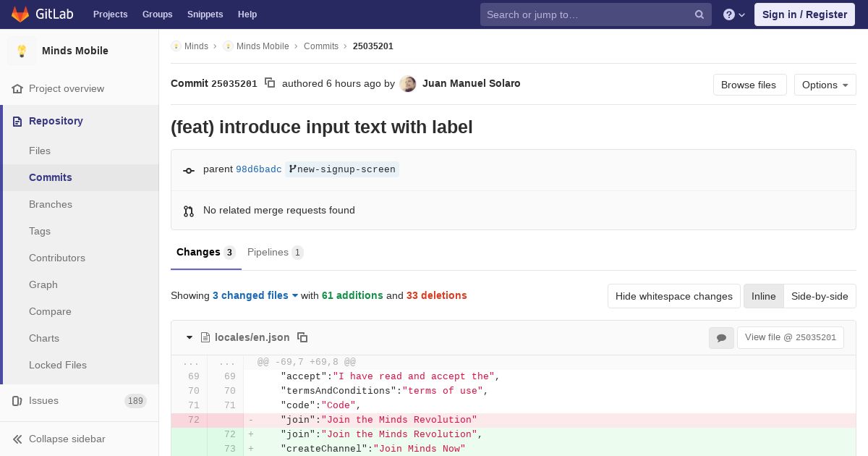
Task: Open parent commit 98d6badc
Action: pos(258,169)
